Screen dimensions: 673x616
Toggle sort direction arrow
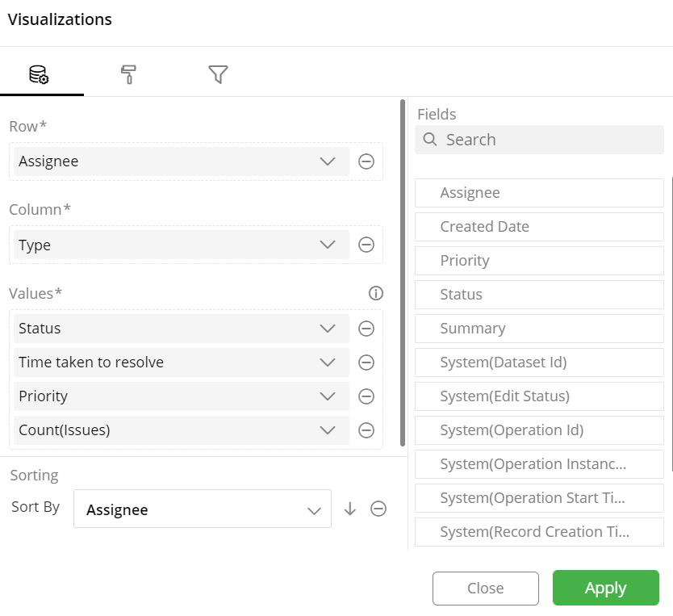350,509
